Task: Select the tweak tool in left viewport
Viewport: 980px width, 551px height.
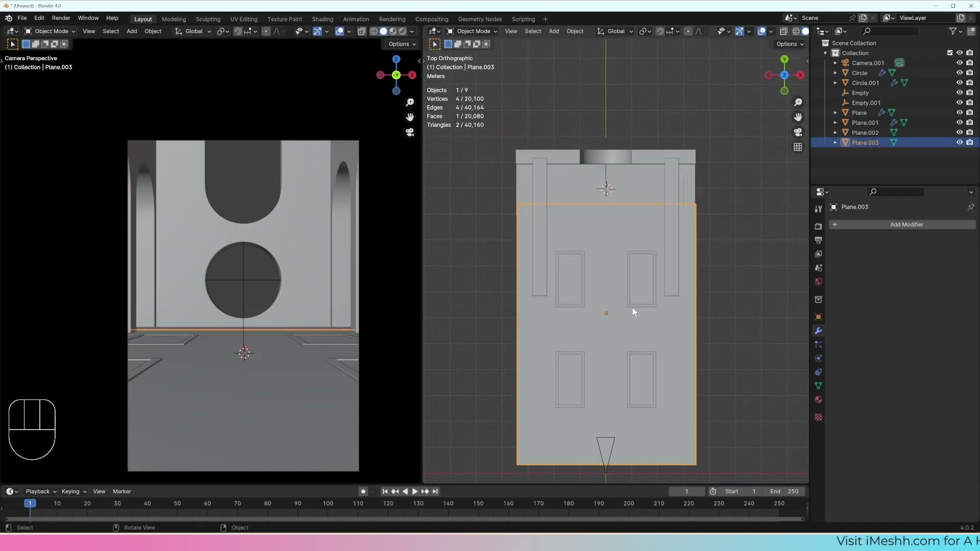Action: pyautogui.click(x=13, y=44)
